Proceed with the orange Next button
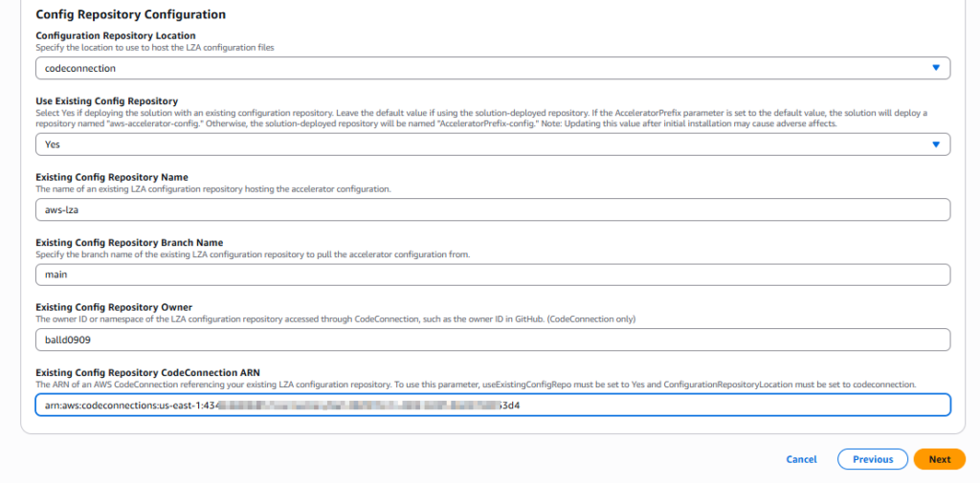Viewport: 980px width, 483px height. (939, 459)
